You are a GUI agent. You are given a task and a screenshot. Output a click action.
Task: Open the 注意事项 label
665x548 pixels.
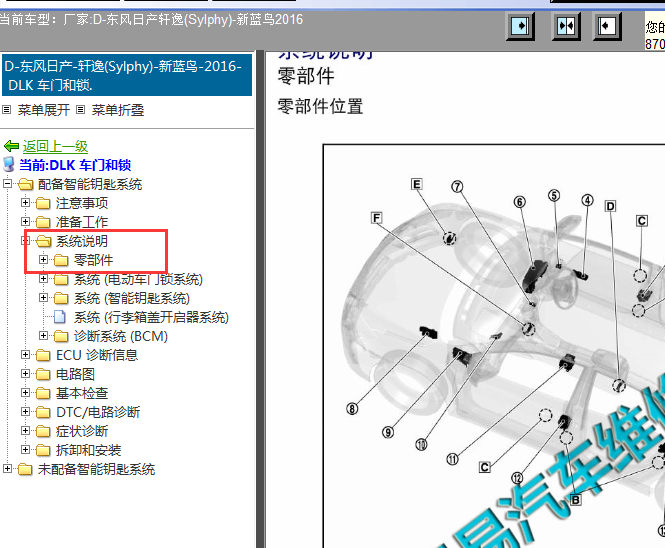coord(82,203)
